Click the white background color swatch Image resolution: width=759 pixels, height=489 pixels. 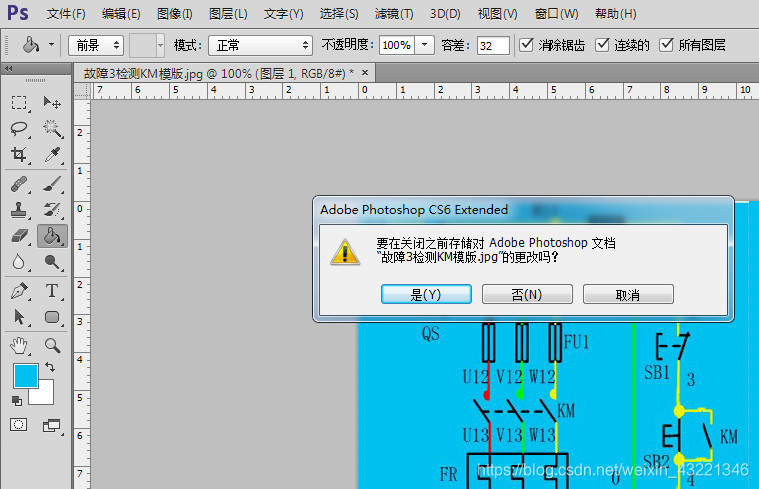pyautogui.click(x=45, y=396)
